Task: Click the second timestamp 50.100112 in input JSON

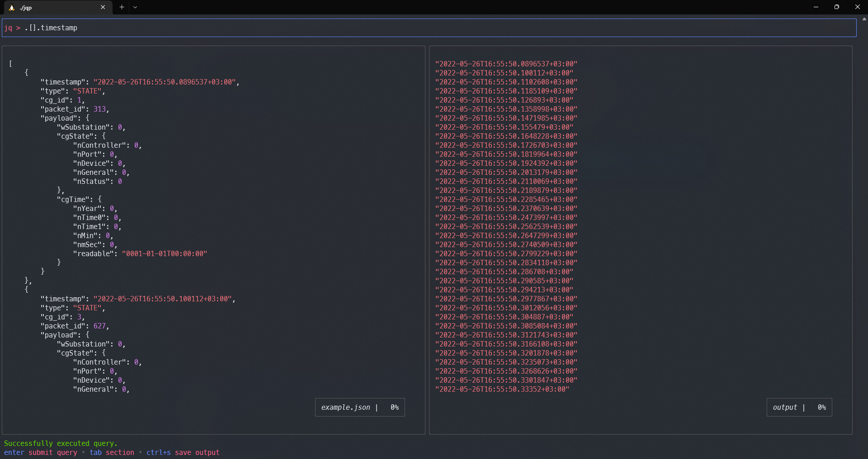Action: tap(163, 299)
